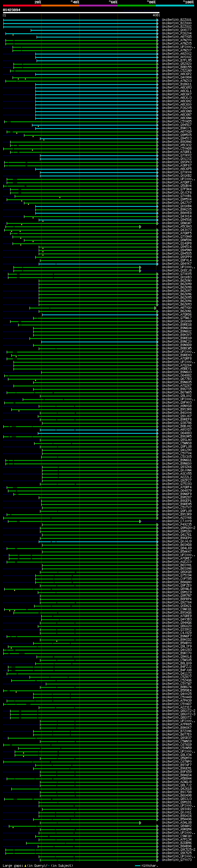This screenshot has width=197, height=868.
Task: Select hit label UniRef100_A8C6M3
Action: coord(176,88)
